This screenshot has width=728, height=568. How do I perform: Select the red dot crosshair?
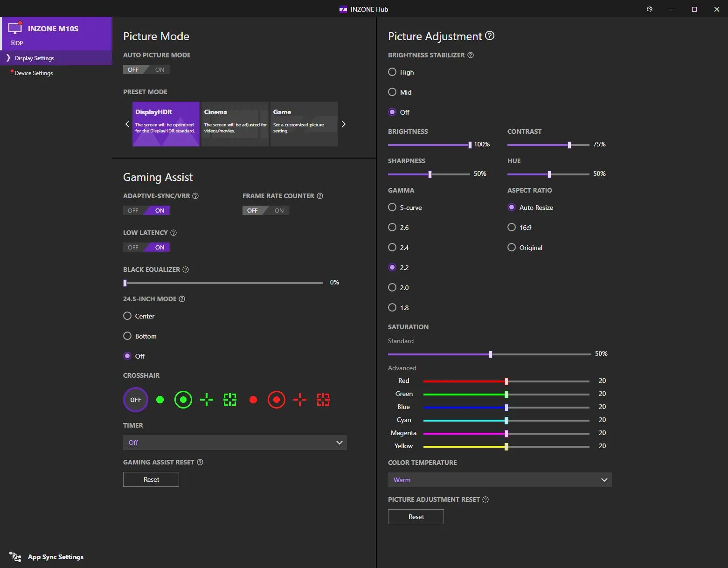[253, 400]
